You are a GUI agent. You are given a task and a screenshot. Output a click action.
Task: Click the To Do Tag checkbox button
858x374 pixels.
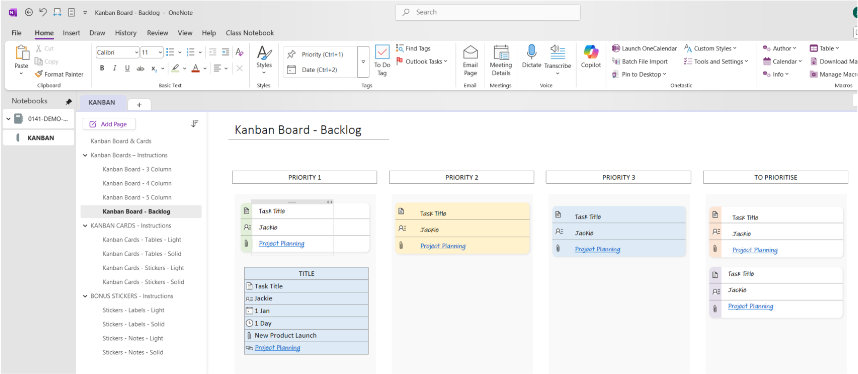click(382, 61)
